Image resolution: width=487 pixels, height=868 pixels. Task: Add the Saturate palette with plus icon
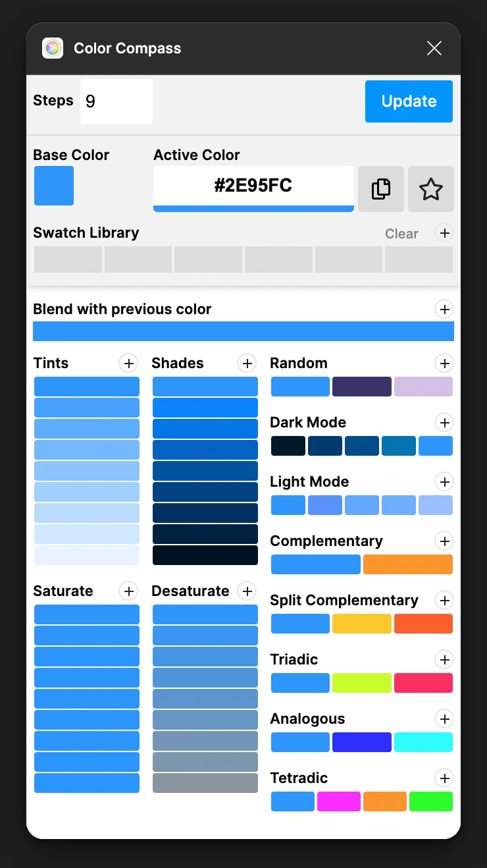coord(128,591)
